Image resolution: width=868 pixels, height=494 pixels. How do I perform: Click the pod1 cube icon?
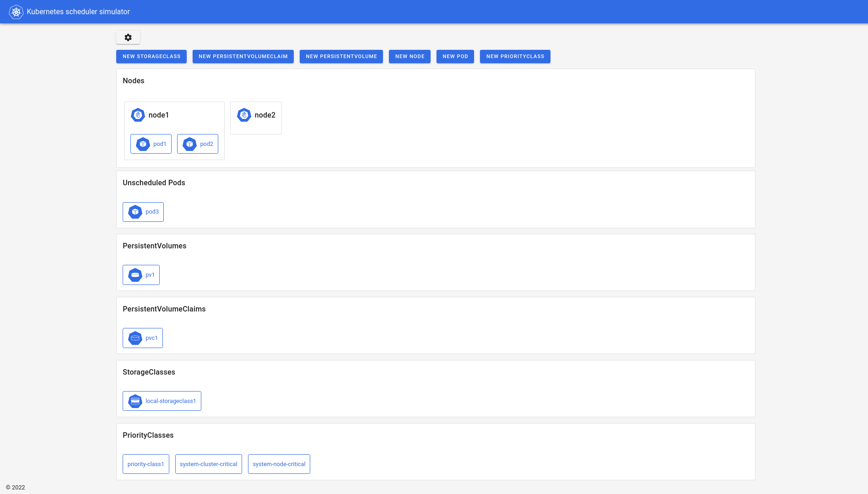143,144
